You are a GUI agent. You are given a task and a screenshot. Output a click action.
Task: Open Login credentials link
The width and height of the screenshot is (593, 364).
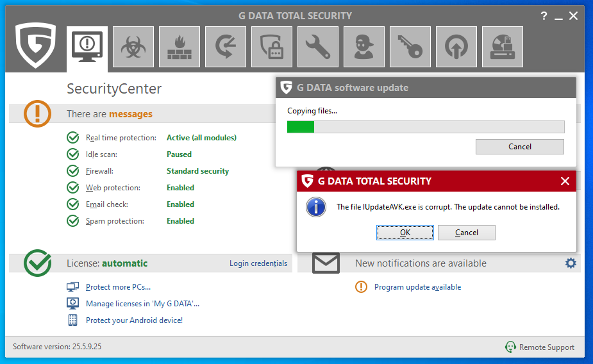point(258,263)
